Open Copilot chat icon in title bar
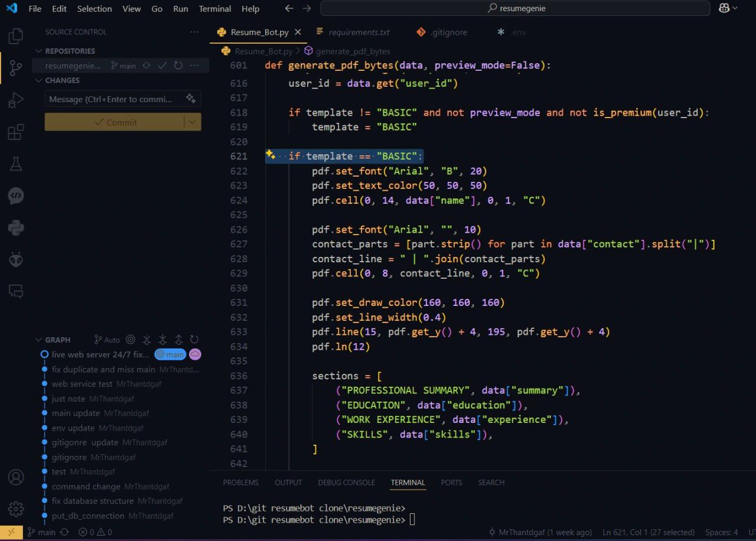The width and height of the screenshot is (756, 541). pyautogui.click(x=724, y=8)
